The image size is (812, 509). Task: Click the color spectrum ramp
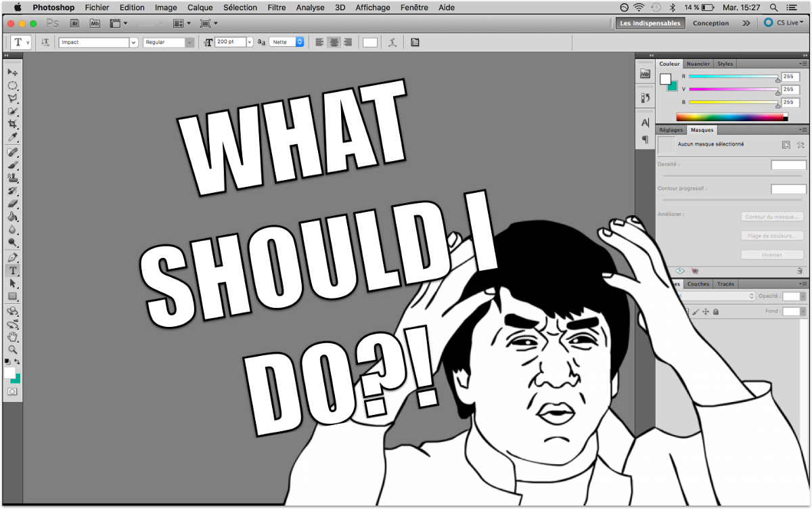coord(731,117)
